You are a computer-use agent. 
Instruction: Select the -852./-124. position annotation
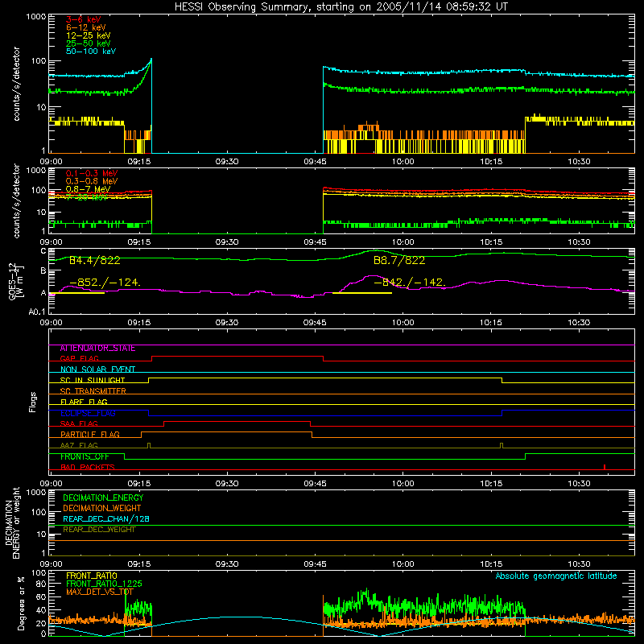click(x=105, y=283)
